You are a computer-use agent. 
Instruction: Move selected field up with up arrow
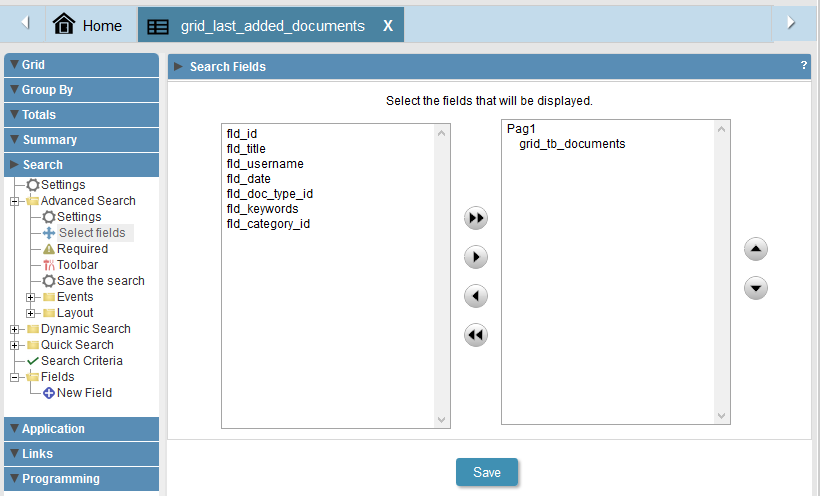(x=756, y=249)
